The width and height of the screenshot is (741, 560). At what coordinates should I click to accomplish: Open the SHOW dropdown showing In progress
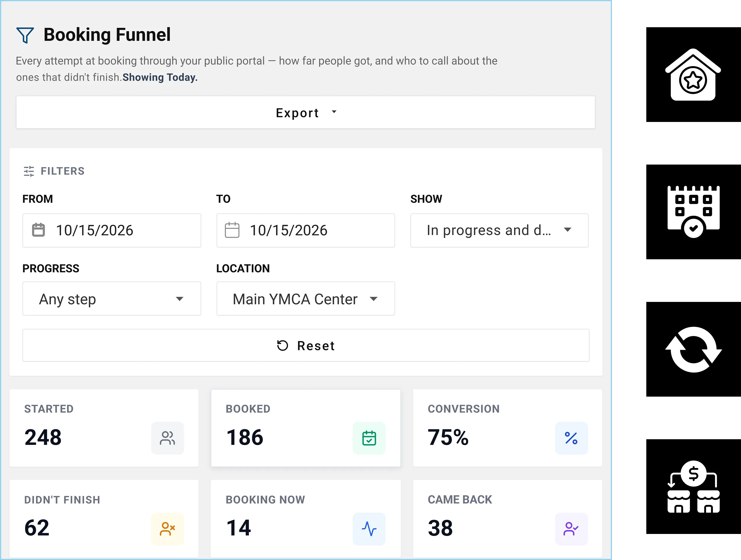pos(499,231)
